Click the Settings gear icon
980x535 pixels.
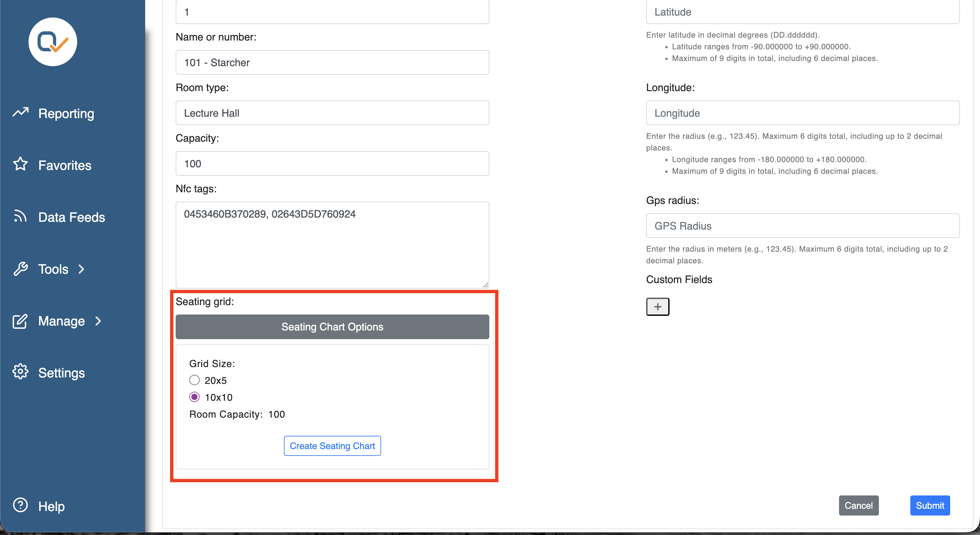[x=20, y=372]
